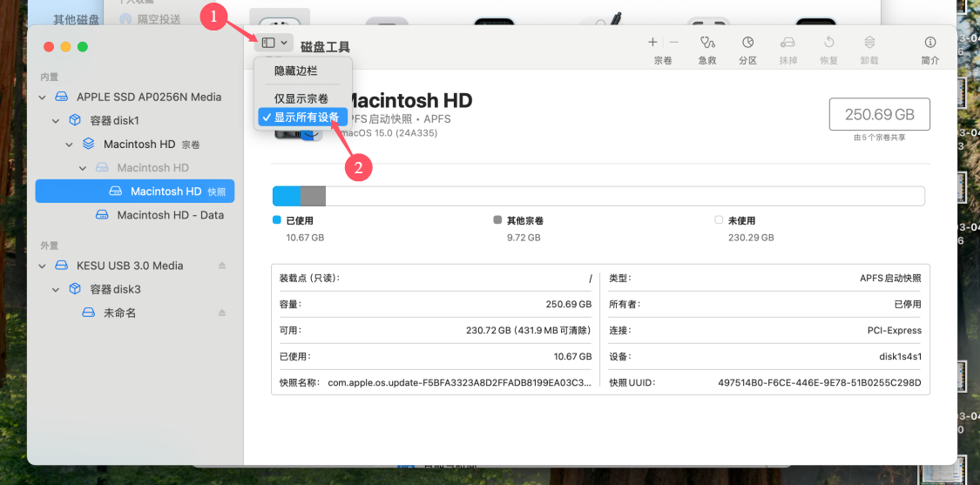The width and height of the screenshot is (980, 485).
Task: Click 隔空投送 in the background Finder sidebar
Action: 159,19
